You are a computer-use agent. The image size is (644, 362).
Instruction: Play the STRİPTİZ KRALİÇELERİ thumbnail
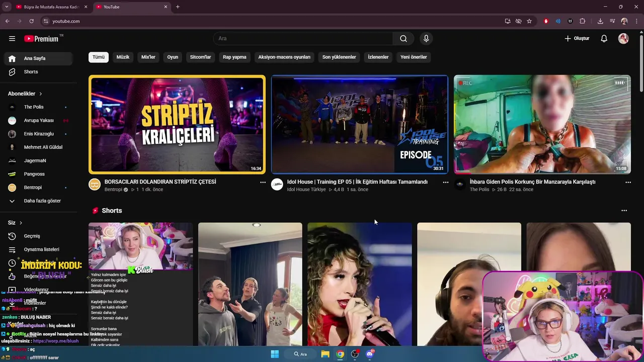(x=177, y=124)
